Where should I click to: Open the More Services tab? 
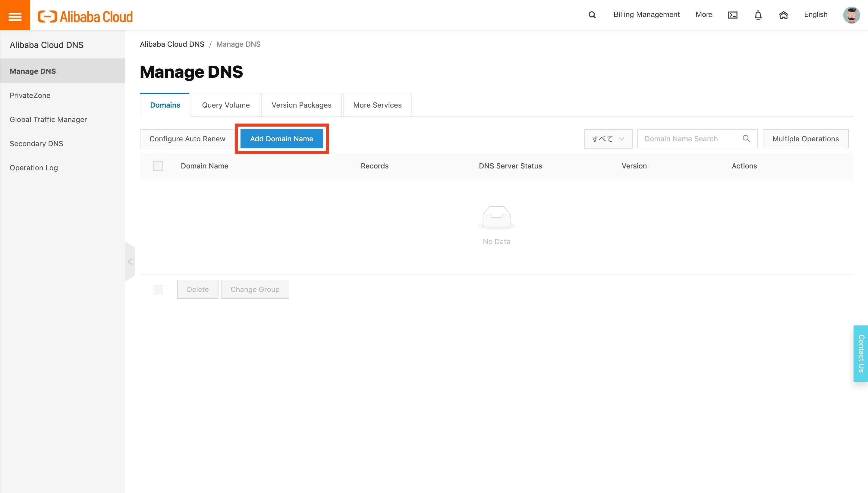[377, 105]
